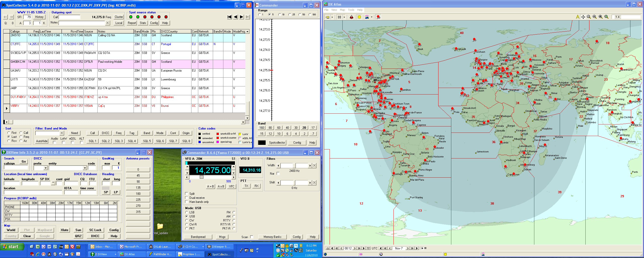
Task: Expand the ionospheric map dropdown arrow
Action: click(x=372, y=17)
